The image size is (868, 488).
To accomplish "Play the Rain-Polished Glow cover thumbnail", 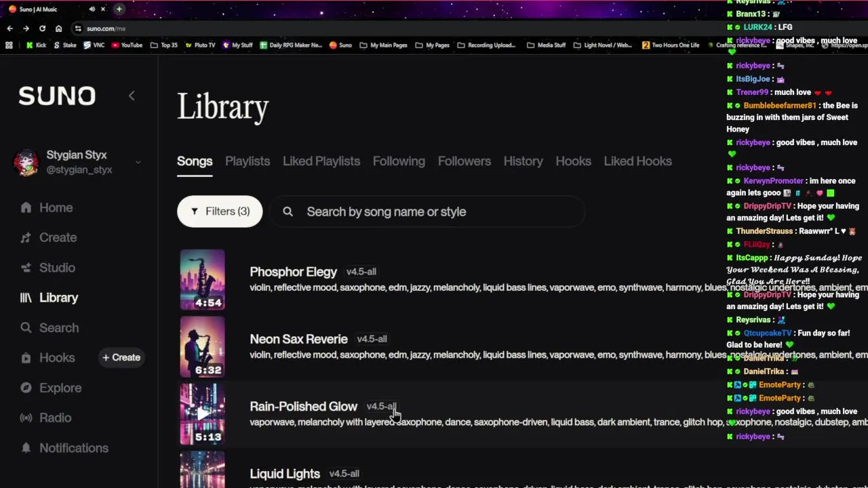I will (202, 413).
